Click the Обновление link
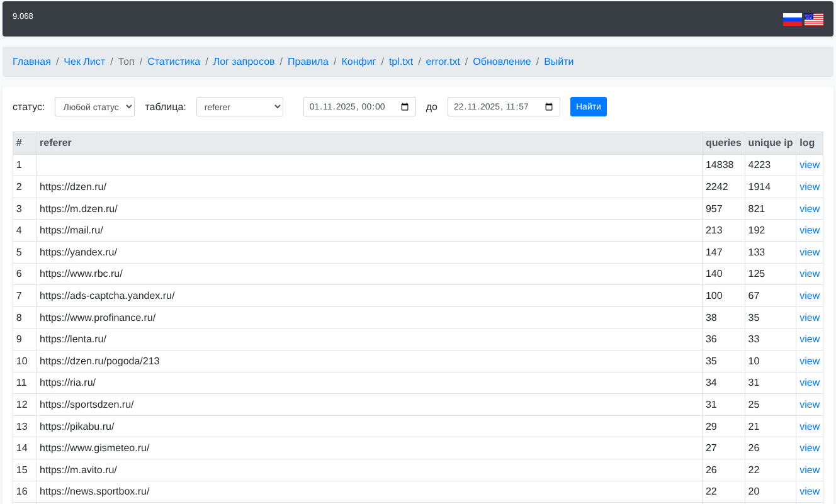Screen dimensions: 836x504 click(502, 62)
